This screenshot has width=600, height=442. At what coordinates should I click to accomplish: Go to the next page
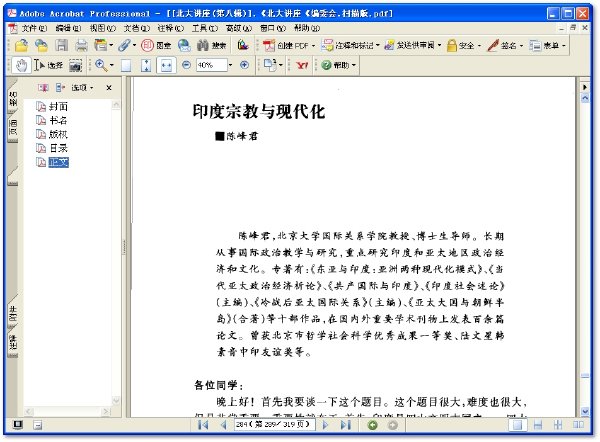(325, 425)
